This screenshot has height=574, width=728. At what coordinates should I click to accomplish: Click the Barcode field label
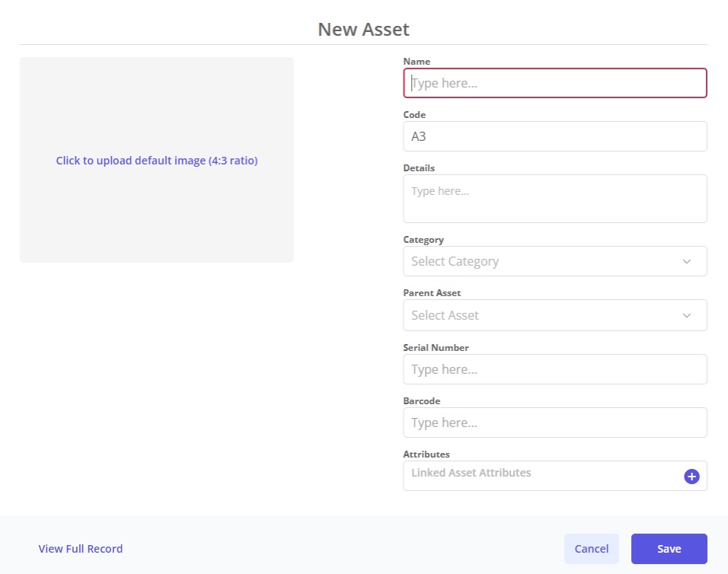[422, 401]
